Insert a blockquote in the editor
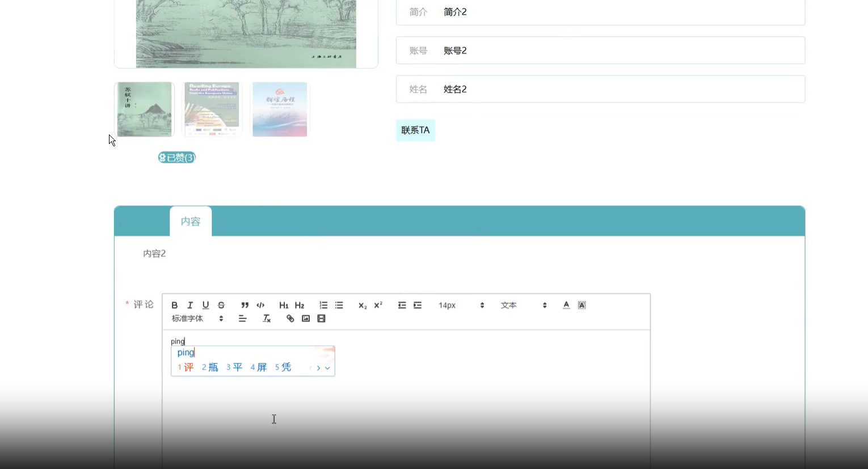Viewport: 868px width, 469px height. tap(245, 305)
